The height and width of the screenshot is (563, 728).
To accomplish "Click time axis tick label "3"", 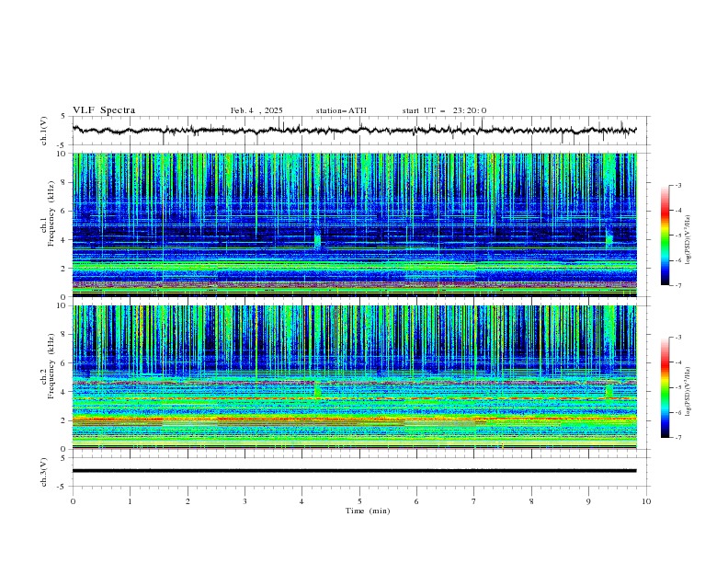I will click(245, 501).
